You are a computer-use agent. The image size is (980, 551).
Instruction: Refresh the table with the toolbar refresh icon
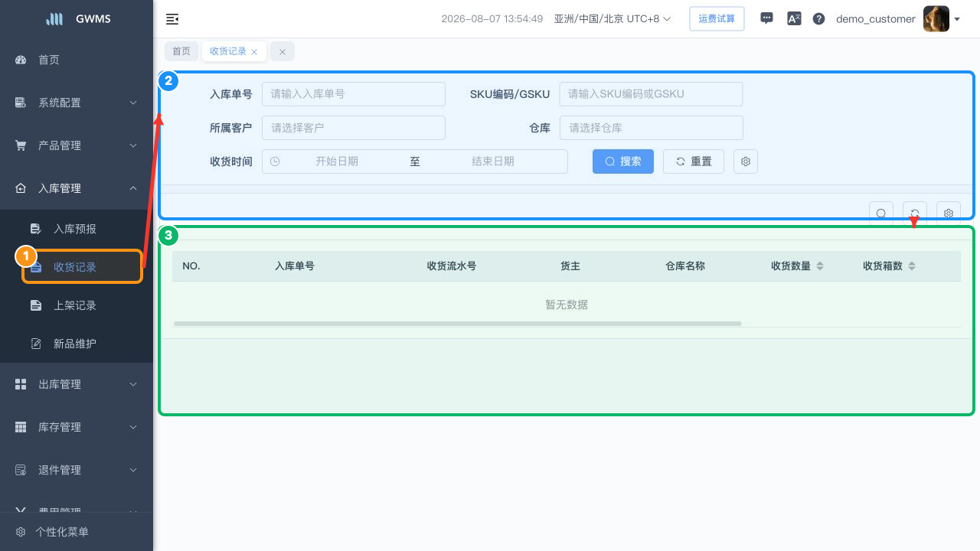click(915, 214)
